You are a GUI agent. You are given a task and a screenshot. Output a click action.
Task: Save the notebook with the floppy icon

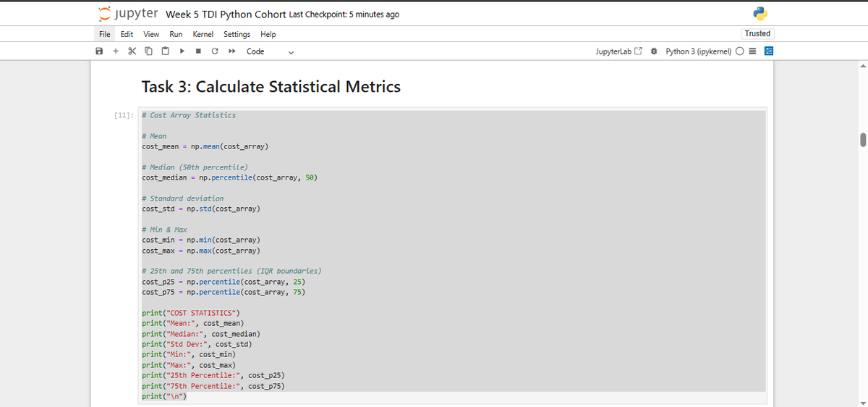99,51
